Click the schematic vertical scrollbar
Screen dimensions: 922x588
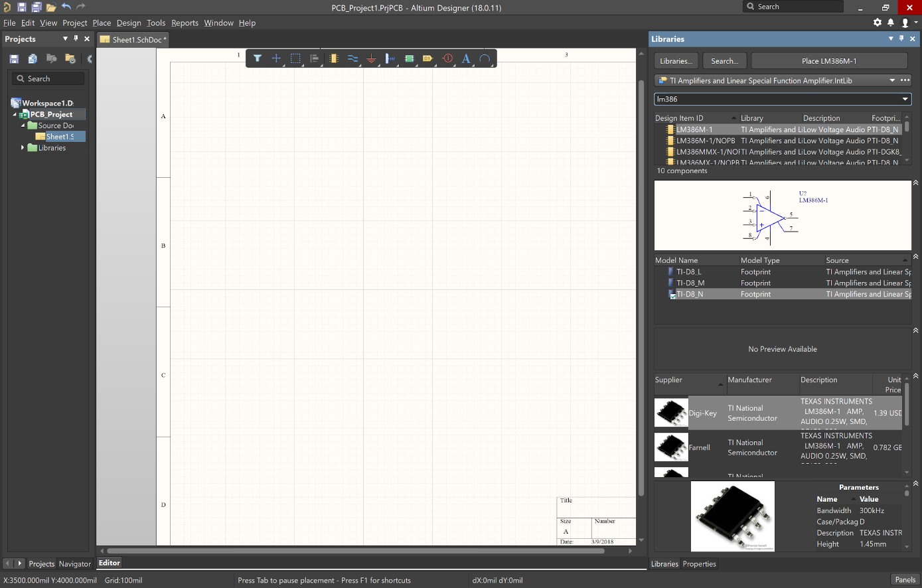641,288
